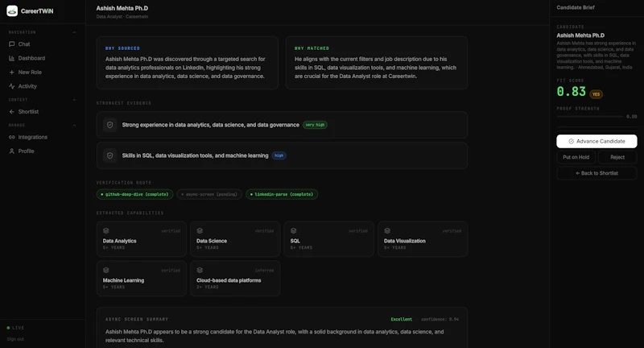
Task: Click the Chat speech bubble icon
Action: coord(11,44)
